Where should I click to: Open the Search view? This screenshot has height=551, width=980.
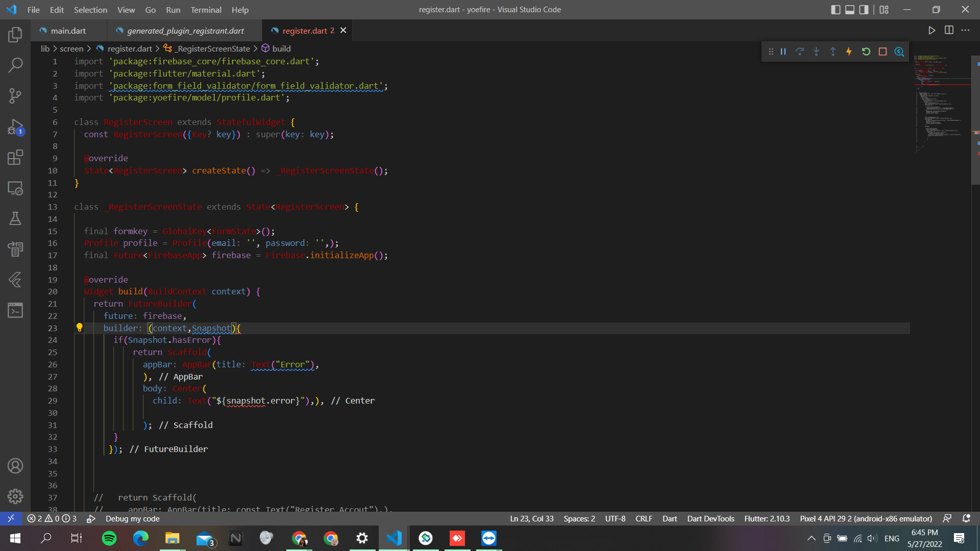coord(15,65)
